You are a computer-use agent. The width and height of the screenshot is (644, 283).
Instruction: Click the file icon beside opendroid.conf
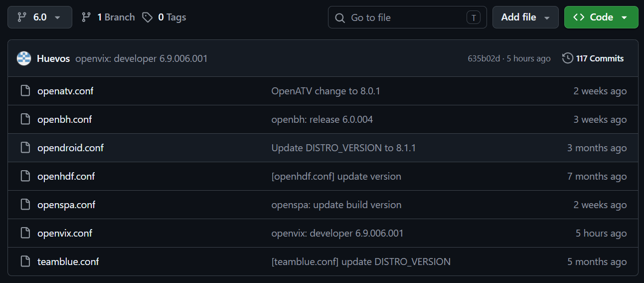[25, 148]
